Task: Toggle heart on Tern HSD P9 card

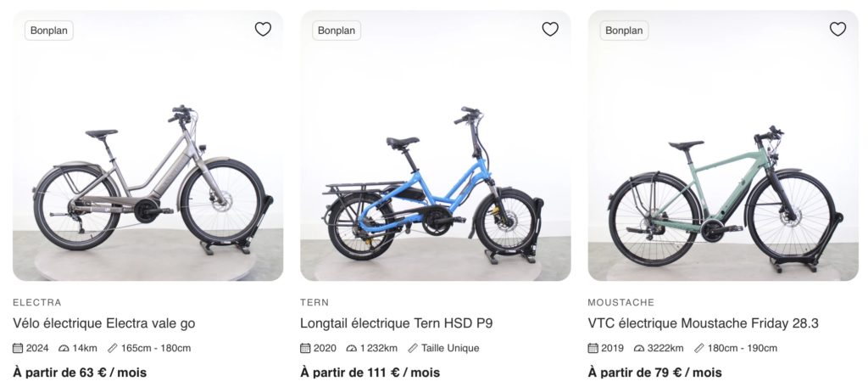Action: (550, 30)
